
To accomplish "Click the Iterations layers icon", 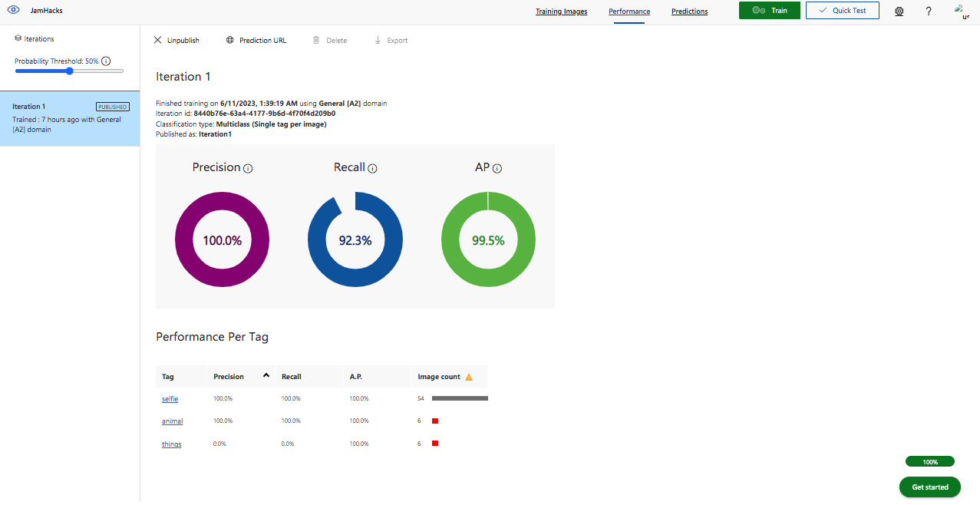I will click(18, 38).
